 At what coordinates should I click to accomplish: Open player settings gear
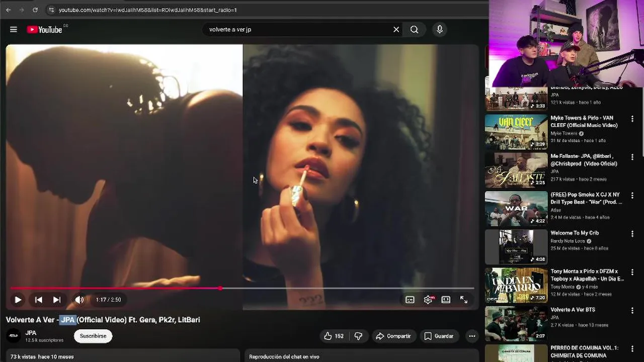(x=428, y=300)
